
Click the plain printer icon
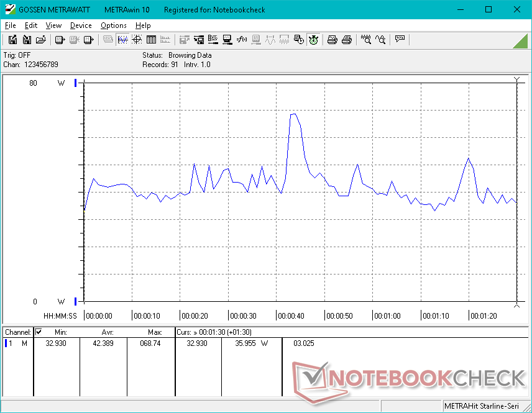click(x=347, y=40)
